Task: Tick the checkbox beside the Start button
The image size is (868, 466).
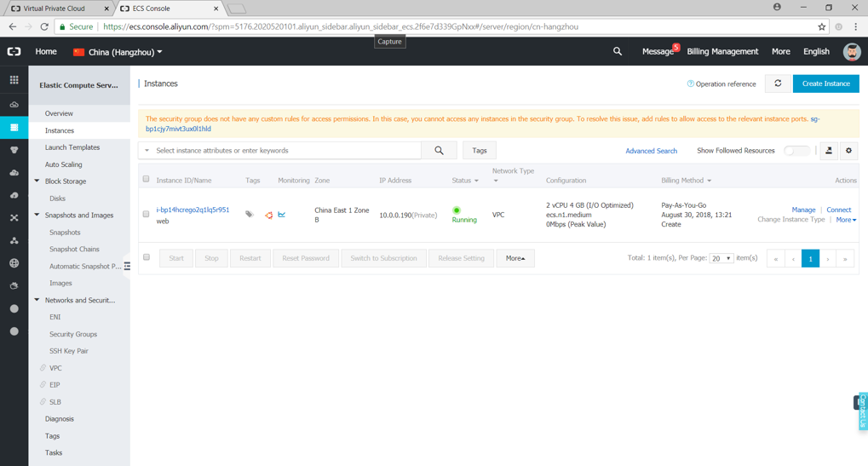Action: [147, 257]
